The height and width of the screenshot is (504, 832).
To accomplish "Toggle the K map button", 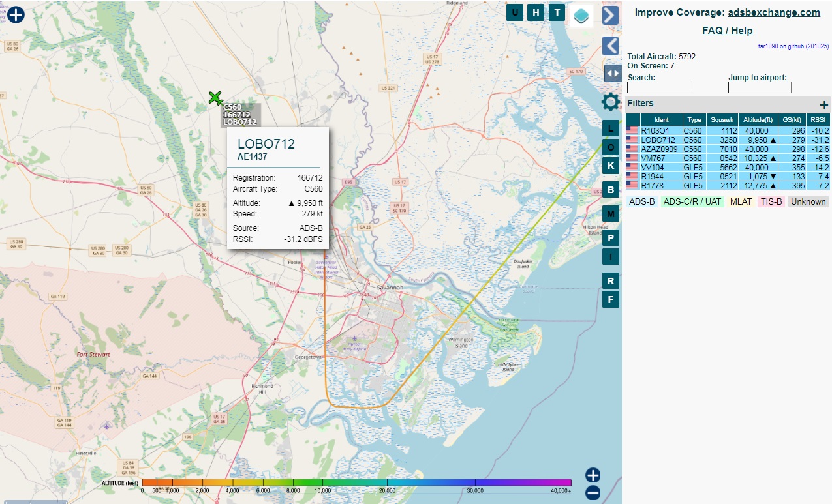I will coord(611,166).
